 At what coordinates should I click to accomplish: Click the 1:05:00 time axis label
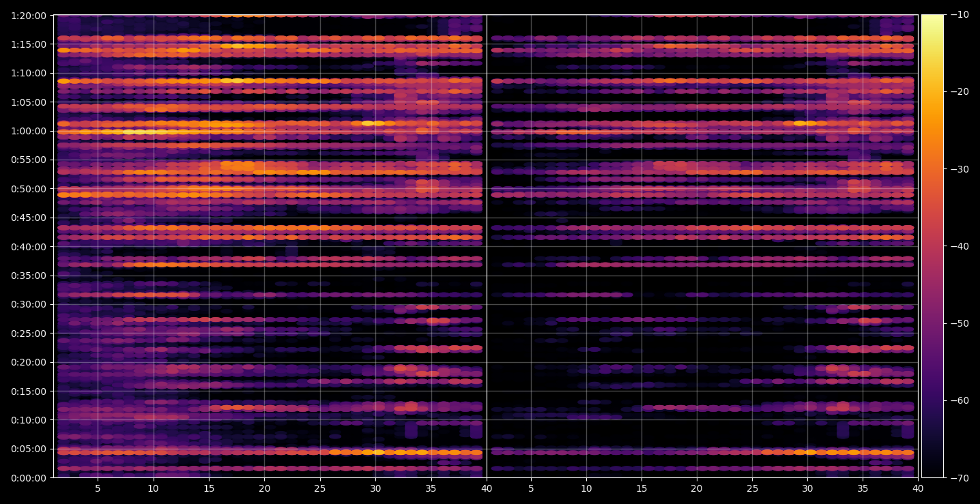click(29, 102)
